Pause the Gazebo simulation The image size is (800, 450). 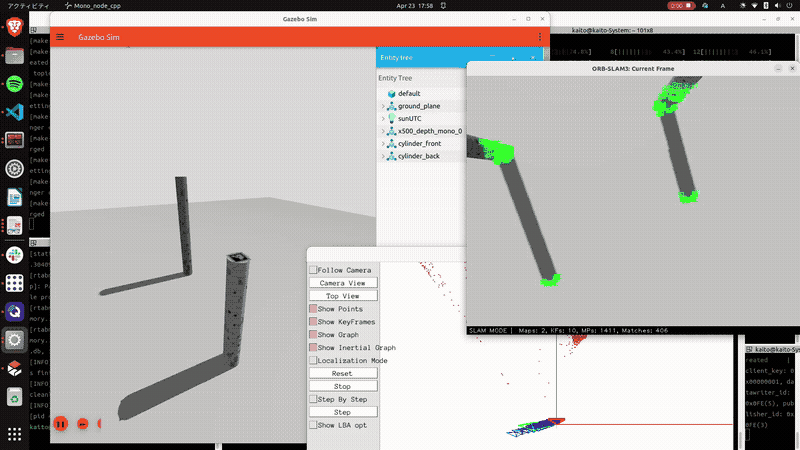60,424
